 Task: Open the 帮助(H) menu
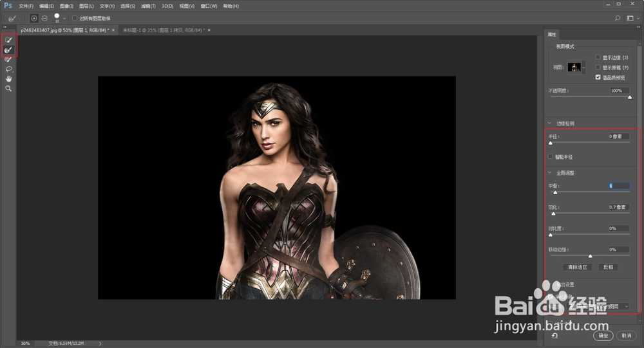(231, 6)
